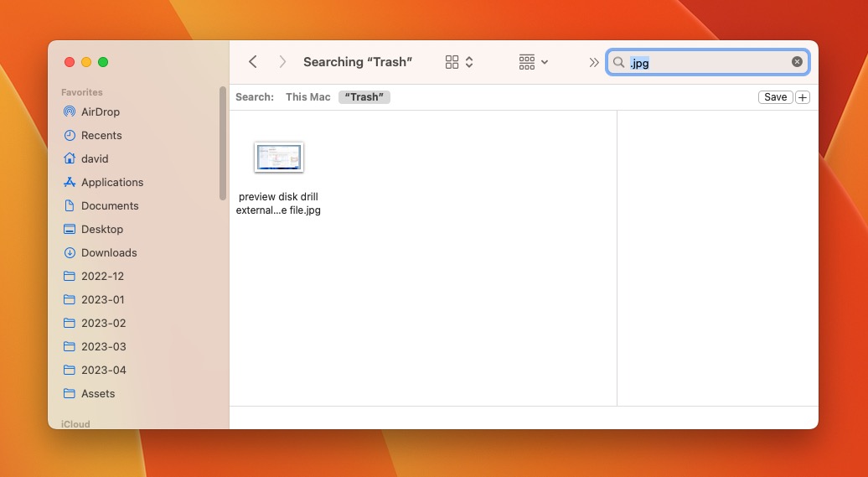Open the Assets folder
868x477 pixels.
pyautogui.click(x=98, y=393)
